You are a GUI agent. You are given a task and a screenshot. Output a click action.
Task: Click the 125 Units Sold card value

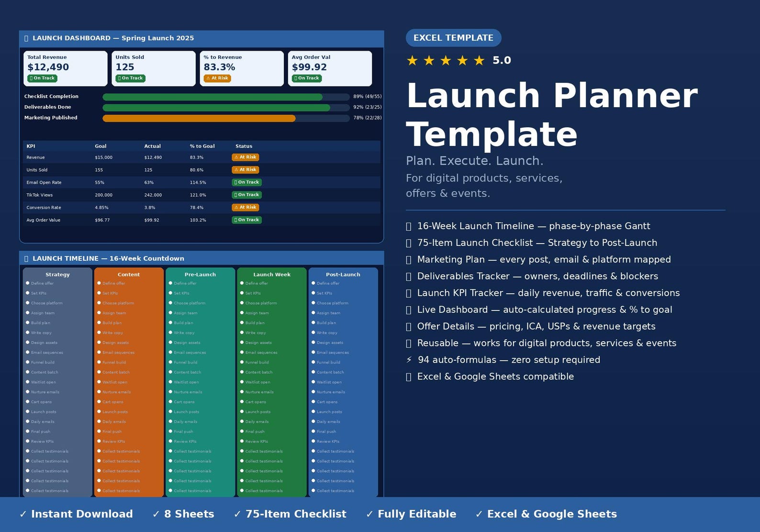tap(125, 67)
